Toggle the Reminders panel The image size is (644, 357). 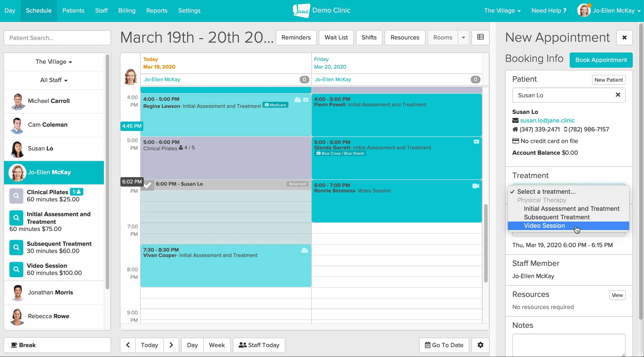tap(296, 37)
